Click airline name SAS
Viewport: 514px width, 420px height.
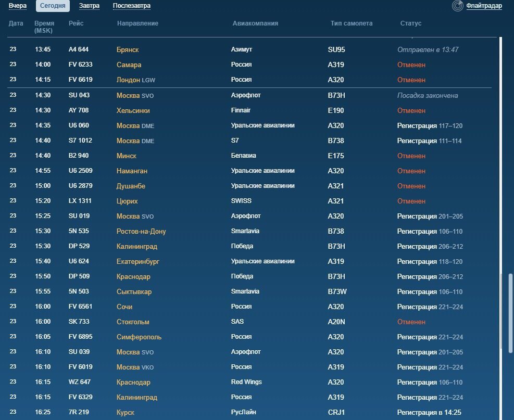tap(237, 321)
